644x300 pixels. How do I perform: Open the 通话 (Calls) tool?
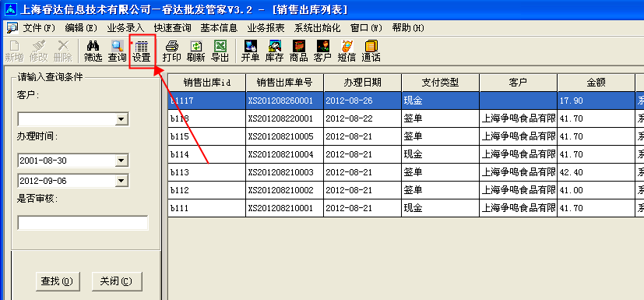[x=371, y=51]
